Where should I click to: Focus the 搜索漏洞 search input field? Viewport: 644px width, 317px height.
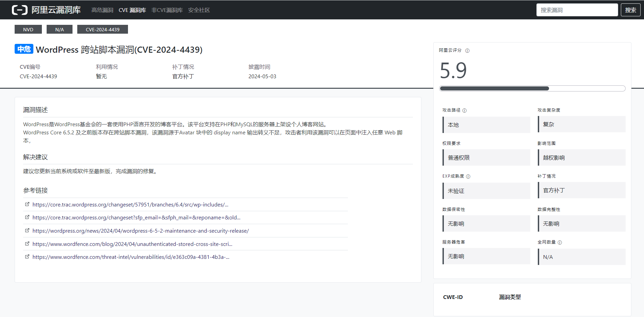(x=577, y=10)
